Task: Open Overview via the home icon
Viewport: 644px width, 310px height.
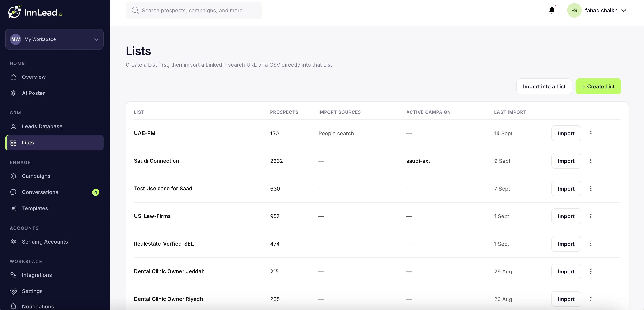Action: (13, 77)
